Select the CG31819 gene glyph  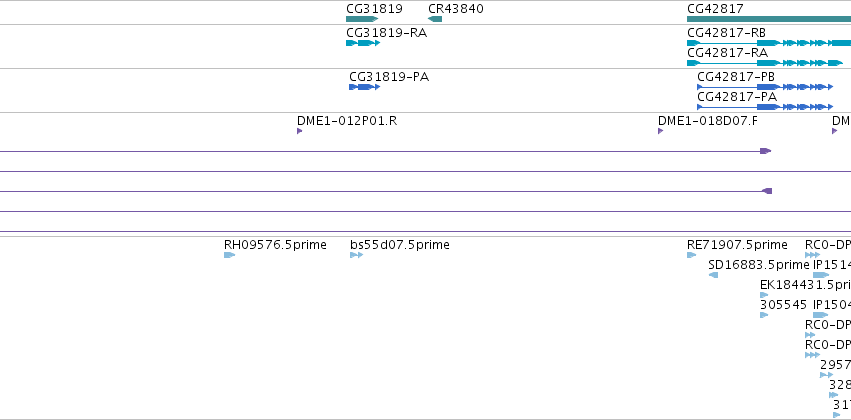pos(362,19)
